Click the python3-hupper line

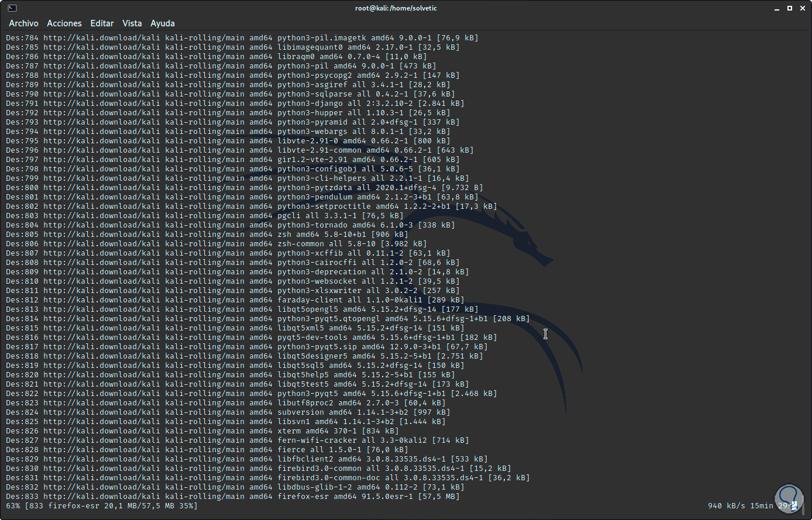(x=228, y=112)
